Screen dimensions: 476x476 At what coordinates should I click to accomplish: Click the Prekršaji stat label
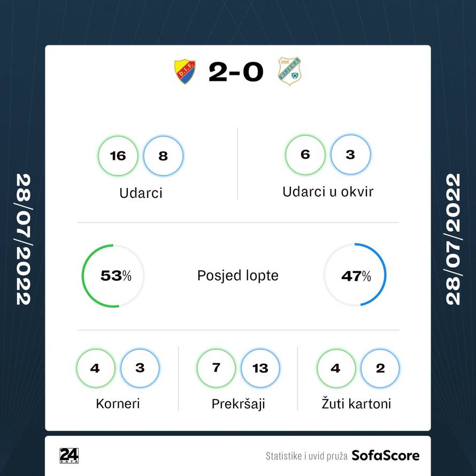238,403
